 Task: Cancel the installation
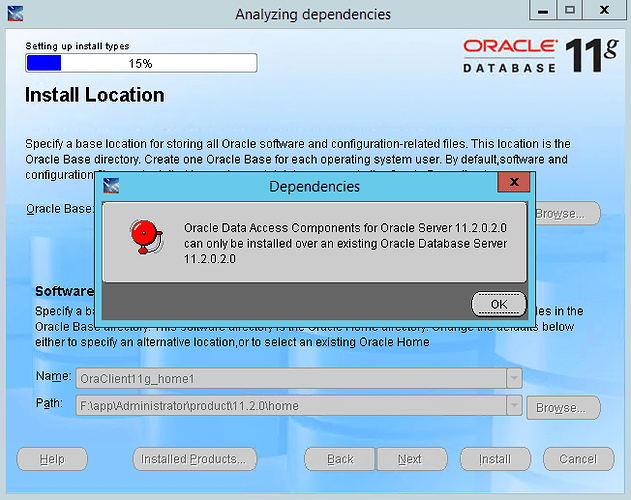click(x=579, y=459)
